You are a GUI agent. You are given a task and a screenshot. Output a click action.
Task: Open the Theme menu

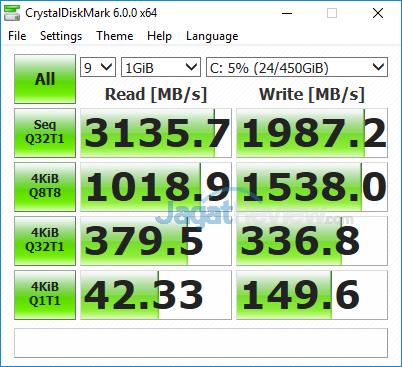[115, 36]
